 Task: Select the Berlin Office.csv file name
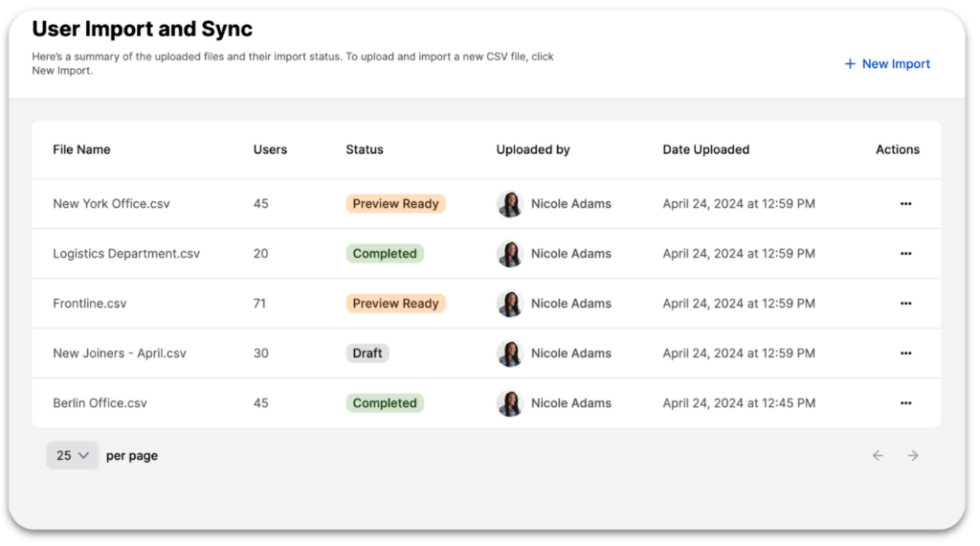coord(100,403)
